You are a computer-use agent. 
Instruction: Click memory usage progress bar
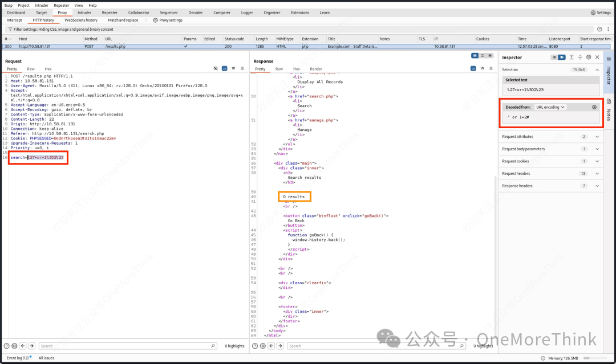[595, 358]
